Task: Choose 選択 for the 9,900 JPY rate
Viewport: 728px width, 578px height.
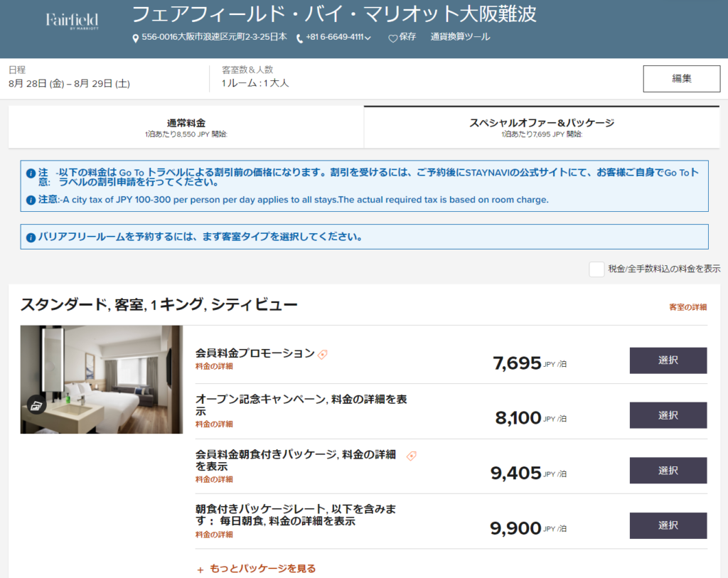Action: (668, 525)
